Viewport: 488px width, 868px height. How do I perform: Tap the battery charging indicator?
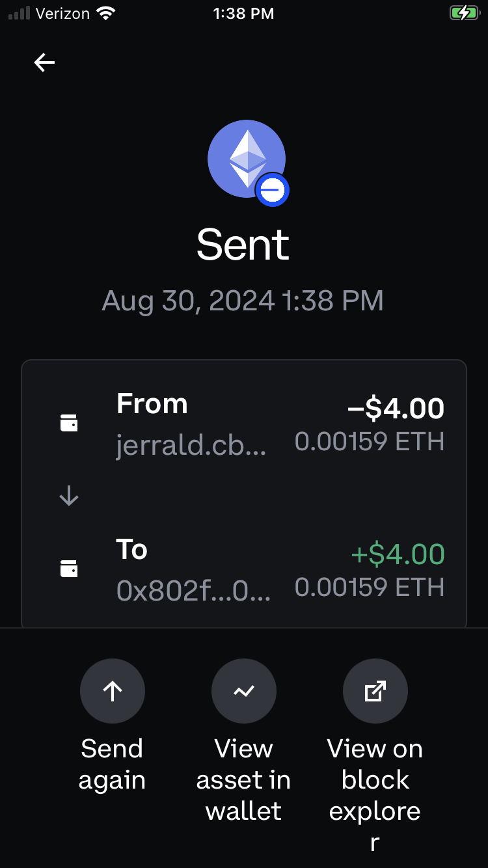463,13
